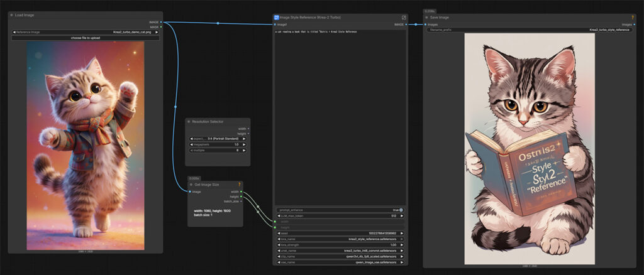Click the 0.005s timing badge above Get Image Size
644x275 pixels.
[x=194, y=178]
